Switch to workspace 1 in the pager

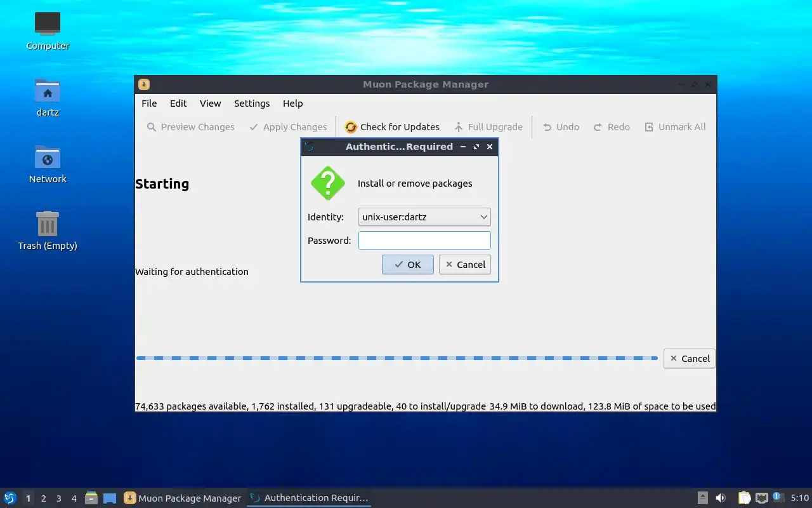tap(28, 498)
